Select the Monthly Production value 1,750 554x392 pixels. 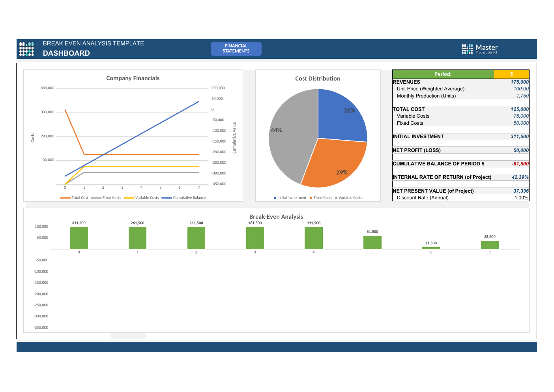(x=522, y=96)
